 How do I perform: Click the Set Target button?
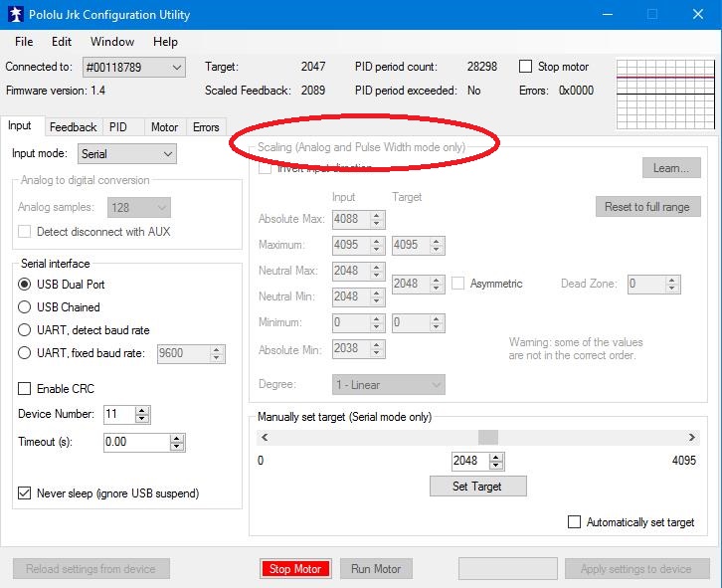(x=478, y=487)
